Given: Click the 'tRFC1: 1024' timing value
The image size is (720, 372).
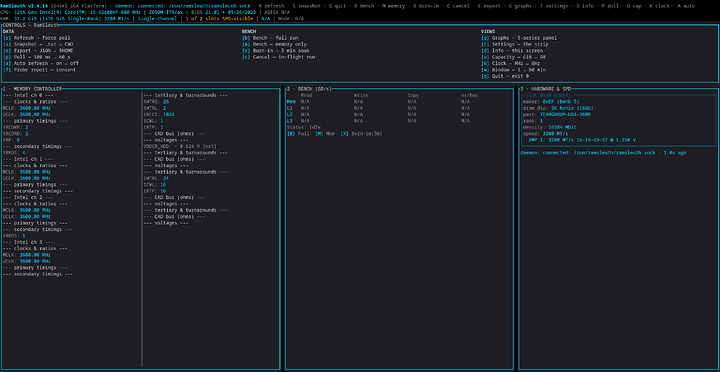Looking at the screenshot, I should tap(159, 114).
